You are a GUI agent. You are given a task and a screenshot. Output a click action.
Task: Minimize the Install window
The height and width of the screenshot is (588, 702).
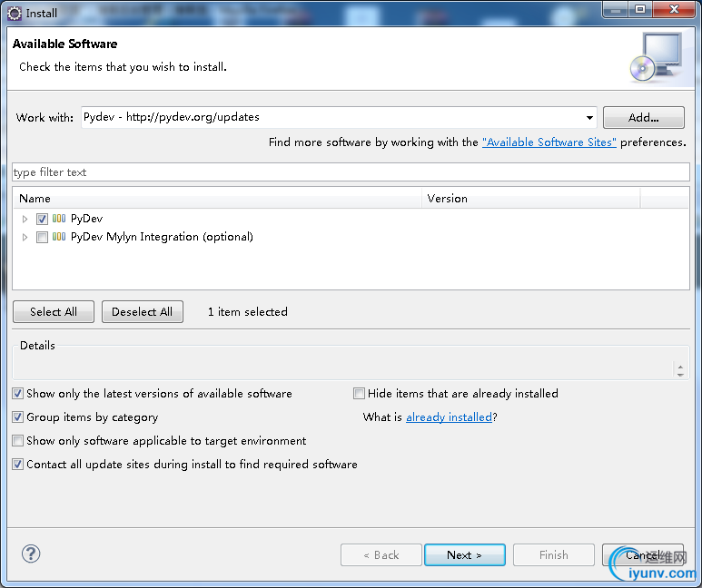click(x=616, y=10)
